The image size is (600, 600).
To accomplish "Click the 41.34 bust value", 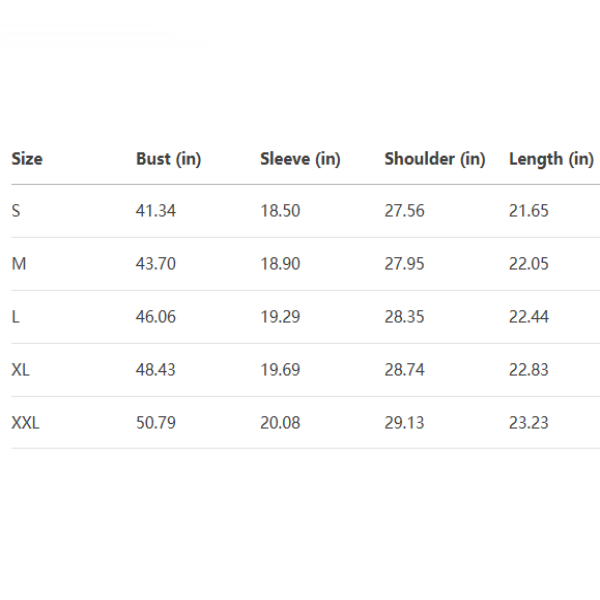I will pyautogui.click(x=156, y=211).
